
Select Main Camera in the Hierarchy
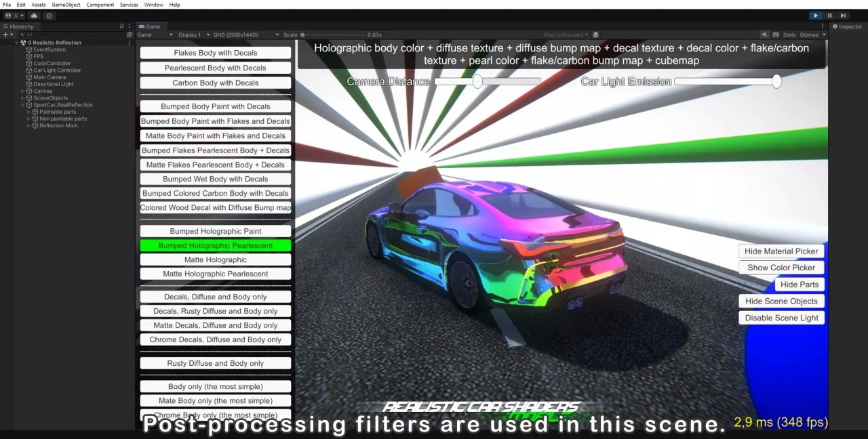[x=50, y=77]
